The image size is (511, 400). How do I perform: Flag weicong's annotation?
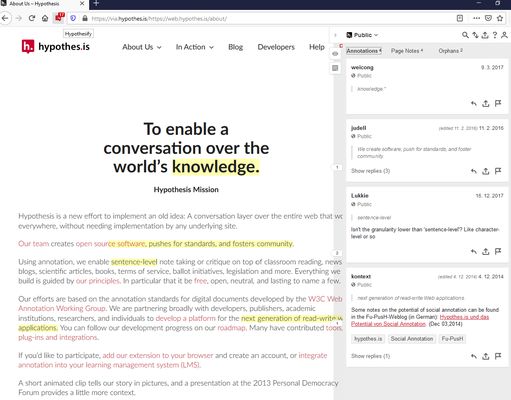(x=498, y=104)
